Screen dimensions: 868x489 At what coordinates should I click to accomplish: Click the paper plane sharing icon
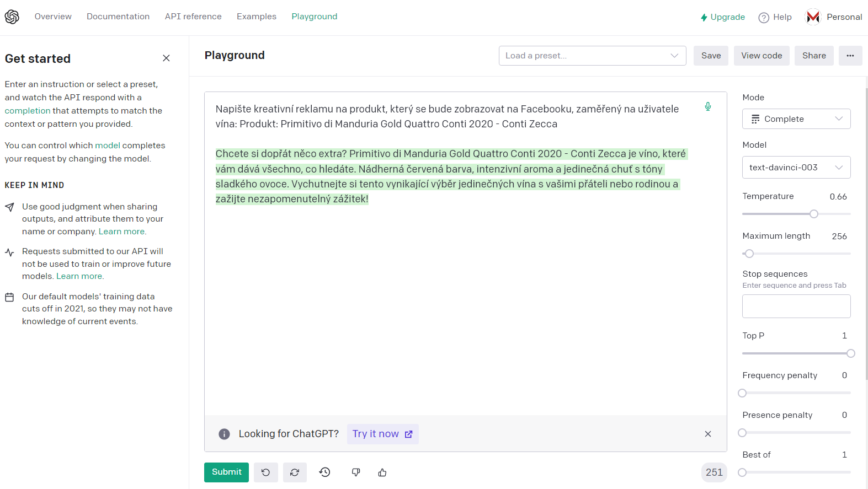[x=9, y=207]
